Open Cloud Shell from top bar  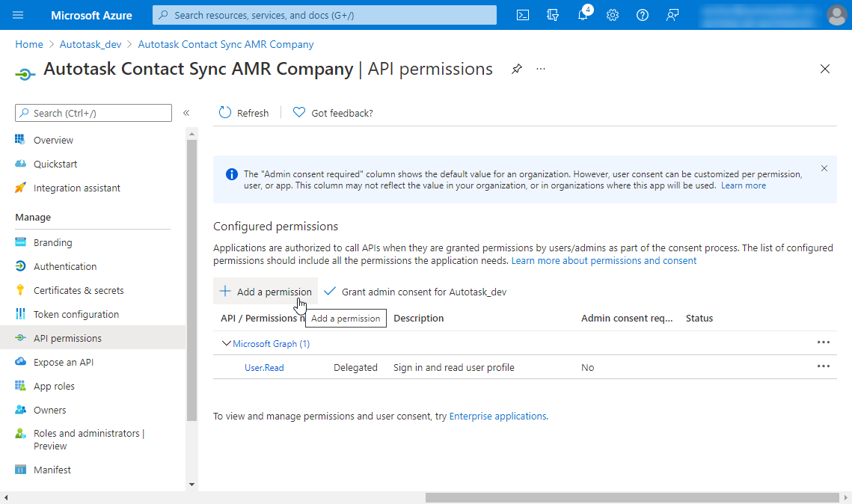point(524,15)
